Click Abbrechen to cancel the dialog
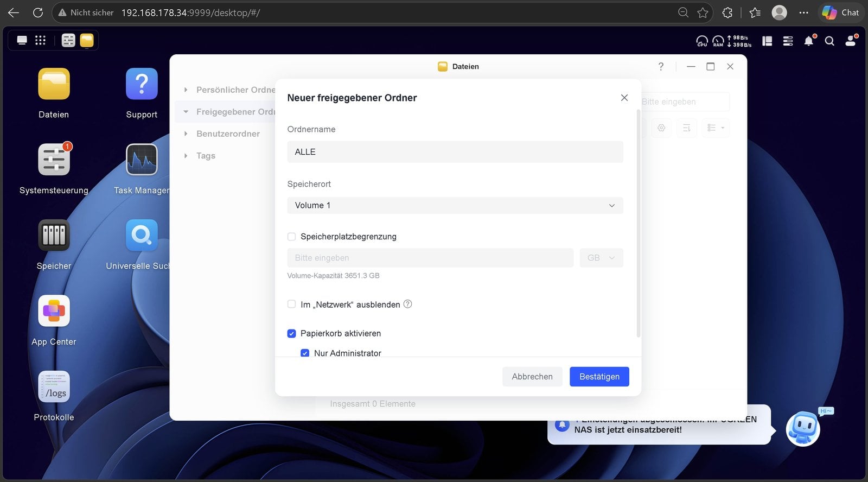This screenshot has height=482, width=868. click(532, 377)
